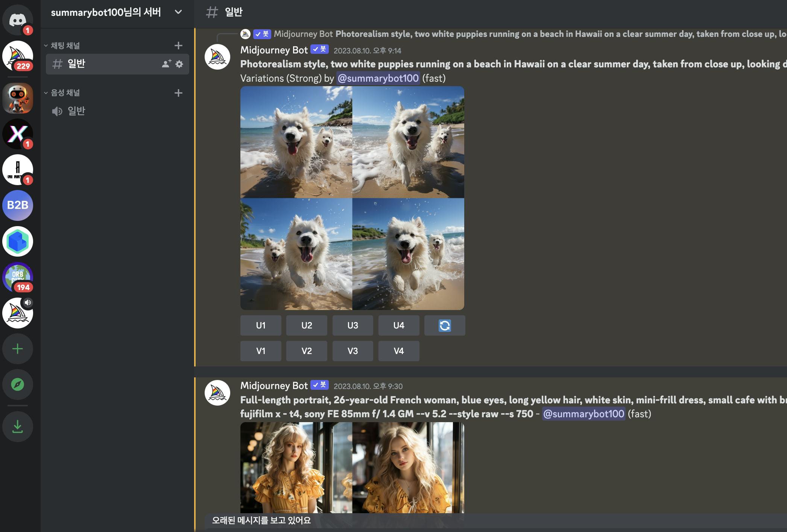Open the ORB City server icon
The height and width of the screenshot is (532, 787).
click(17, 277)
